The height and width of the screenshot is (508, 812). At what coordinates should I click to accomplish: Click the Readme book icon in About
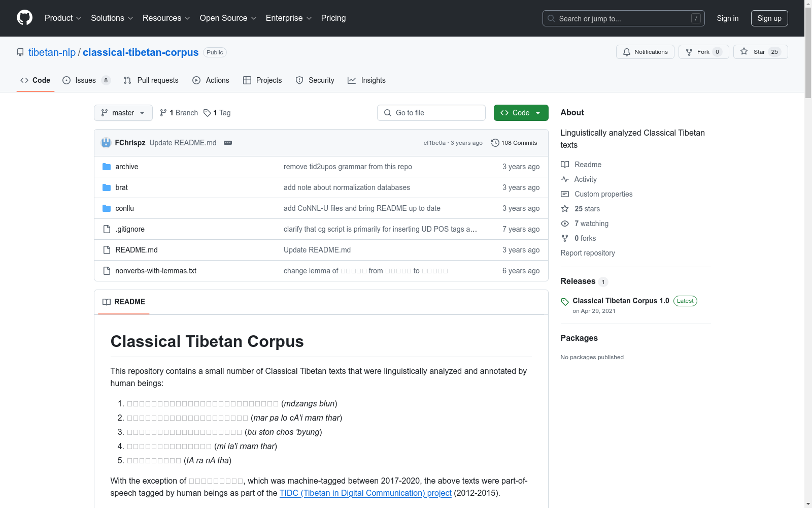(x=565, y=165)
